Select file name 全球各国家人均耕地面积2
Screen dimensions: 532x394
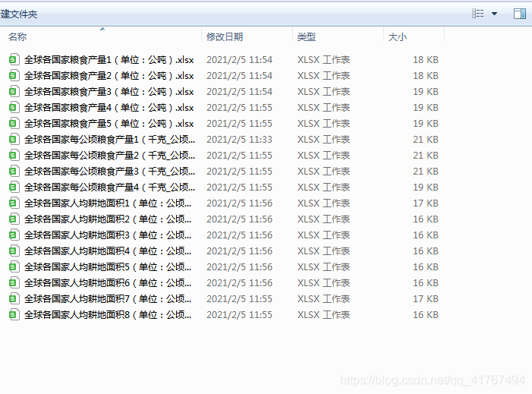click(108, 219)
